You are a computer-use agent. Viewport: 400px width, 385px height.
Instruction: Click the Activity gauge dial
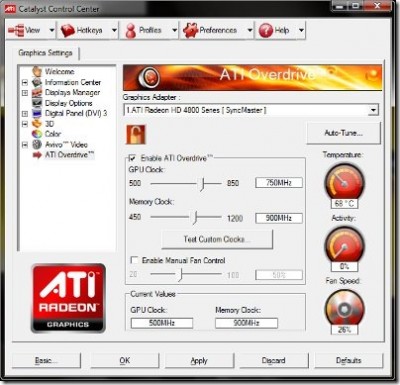344,246
